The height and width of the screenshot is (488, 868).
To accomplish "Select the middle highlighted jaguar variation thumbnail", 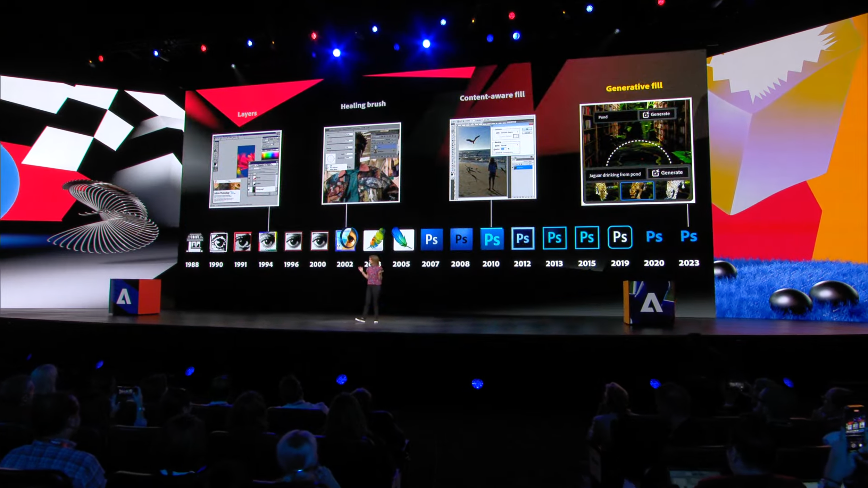I will (x=637, y=191).
